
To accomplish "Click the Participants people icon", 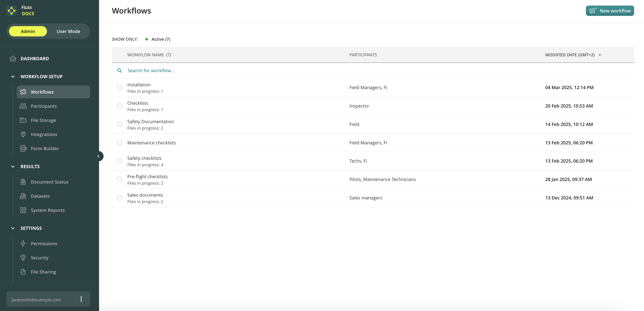I will [23, 106].
